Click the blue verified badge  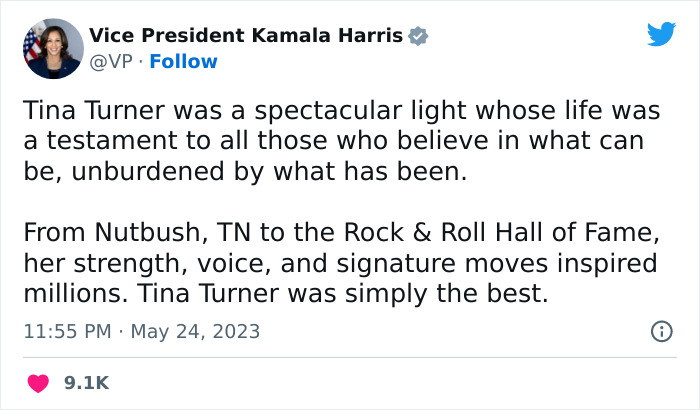click(x=419, y=36)
